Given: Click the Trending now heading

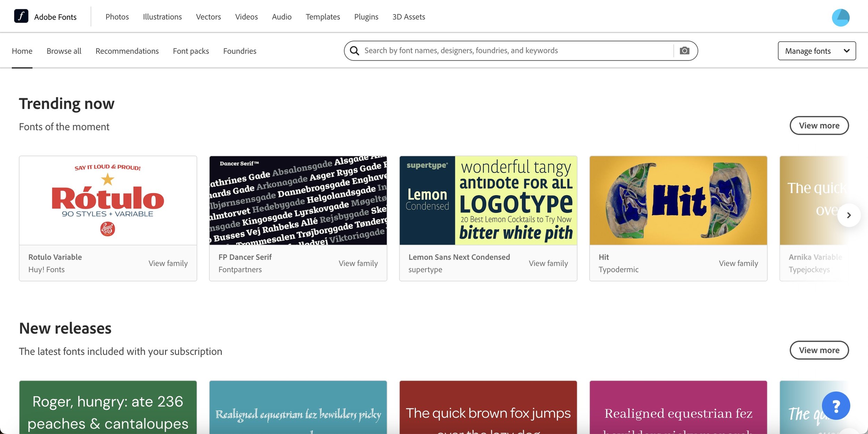Looking at the screenshot, I should point(67,103).
